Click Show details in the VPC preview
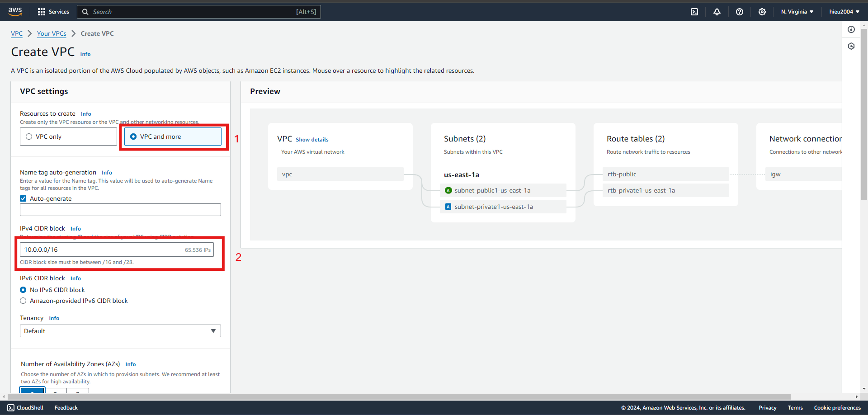Screen dimensions: 868x415 click(312, 140)
